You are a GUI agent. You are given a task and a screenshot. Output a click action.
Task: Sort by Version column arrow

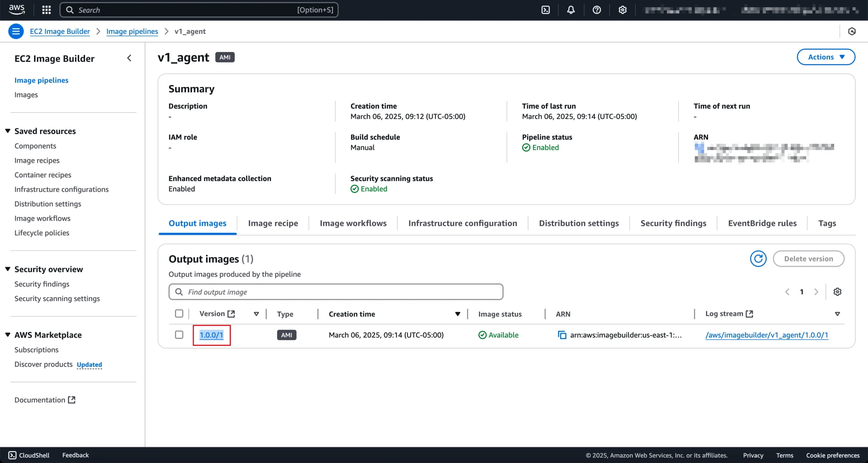point(256,314)
